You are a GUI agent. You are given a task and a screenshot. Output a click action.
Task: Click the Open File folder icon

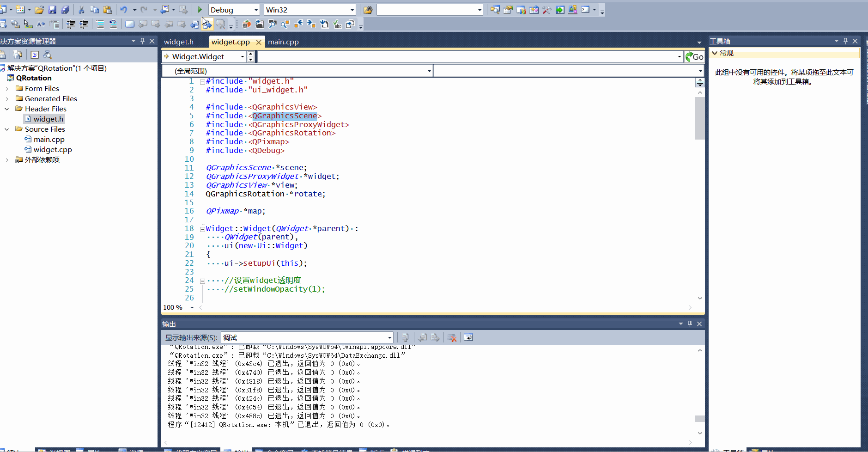click(39, 10)
